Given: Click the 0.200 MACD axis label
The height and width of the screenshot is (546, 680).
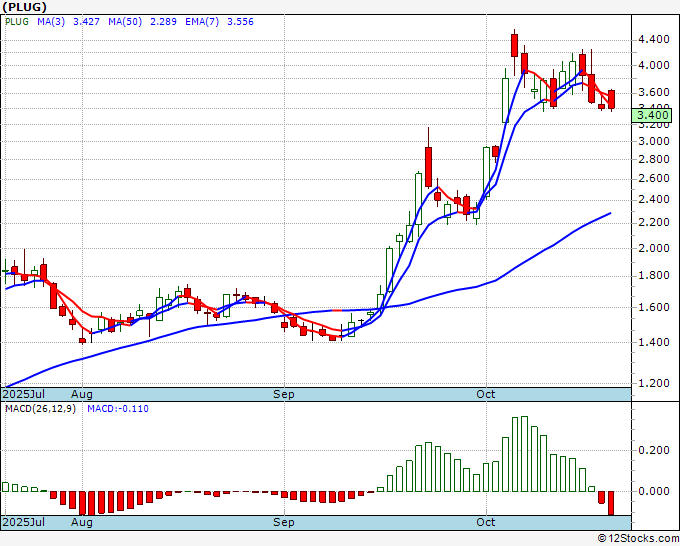Looking at the screenshot, I should (x=654, y=450).
